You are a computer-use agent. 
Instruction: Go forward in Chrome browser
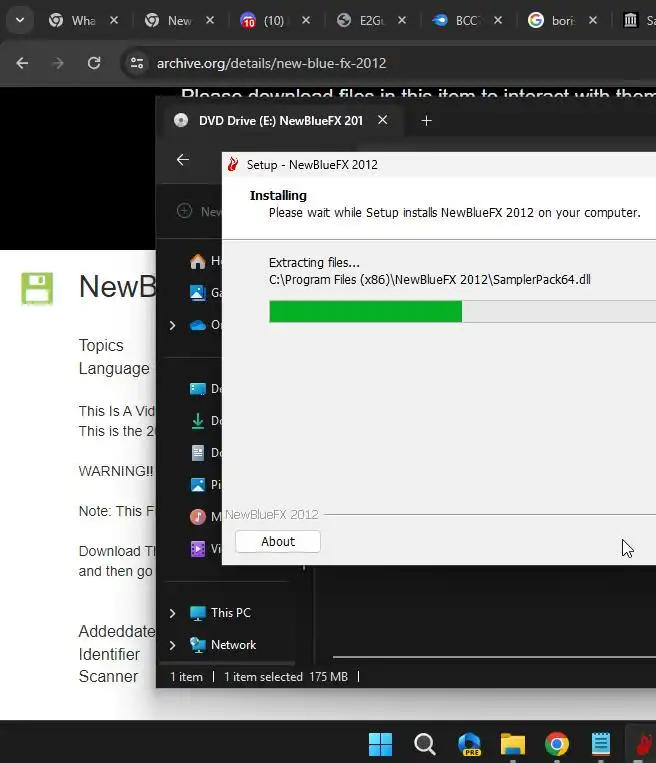(x=58, y=63)
